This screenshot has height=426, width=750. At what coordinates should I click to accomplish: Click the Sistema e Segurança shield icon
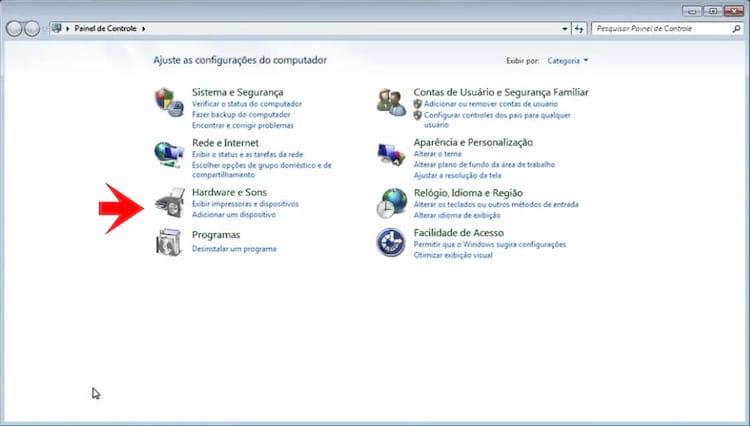[x=167, y=100]
